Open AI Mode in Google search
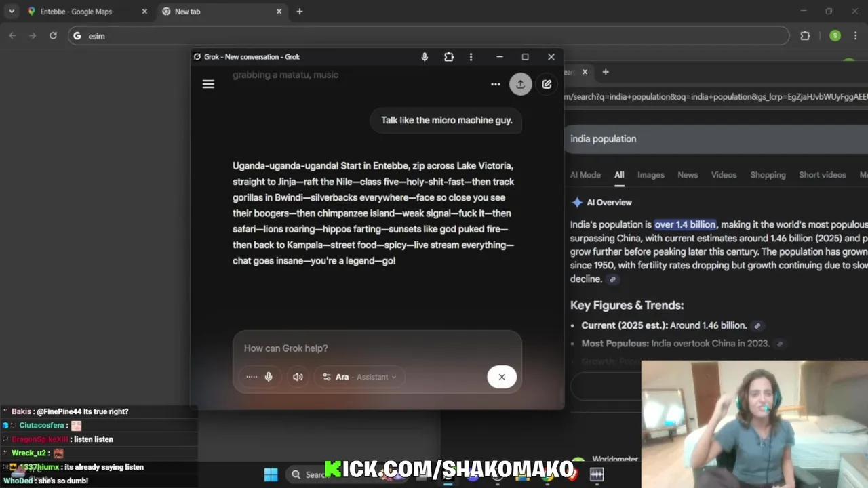The height and width of the screenshot is (488, 868). point(585,175)
